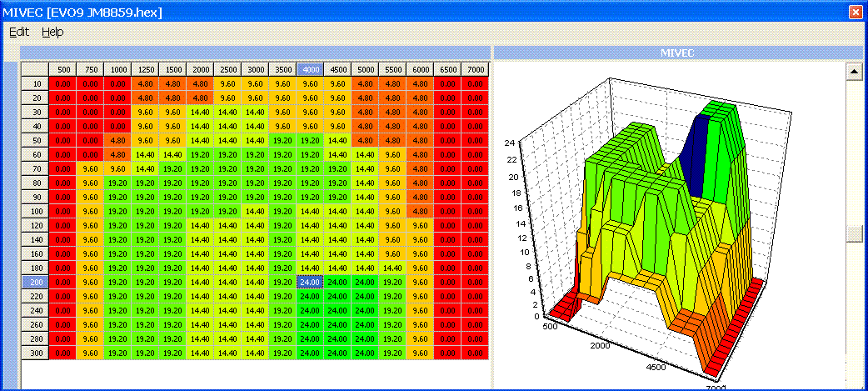Select the 2500 column header

point(227,70)
